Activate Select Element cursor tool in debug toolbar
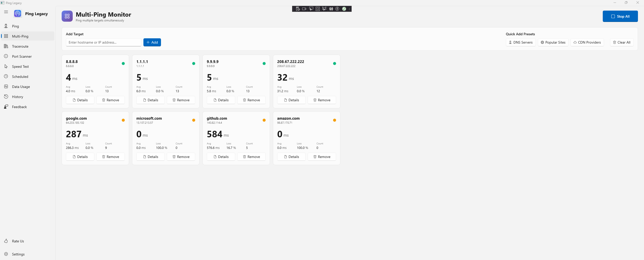The width and height of the screenshot is (644, 260). coord(311,9)
